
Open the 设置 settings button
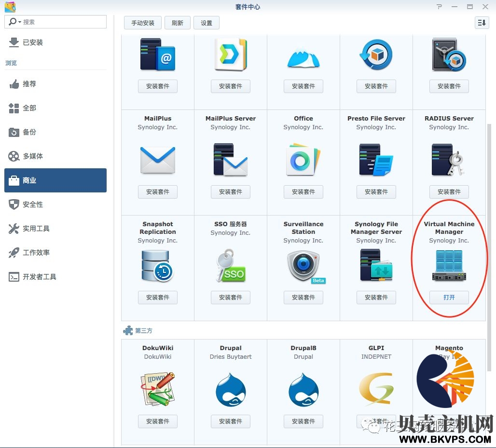coord(206,23)
